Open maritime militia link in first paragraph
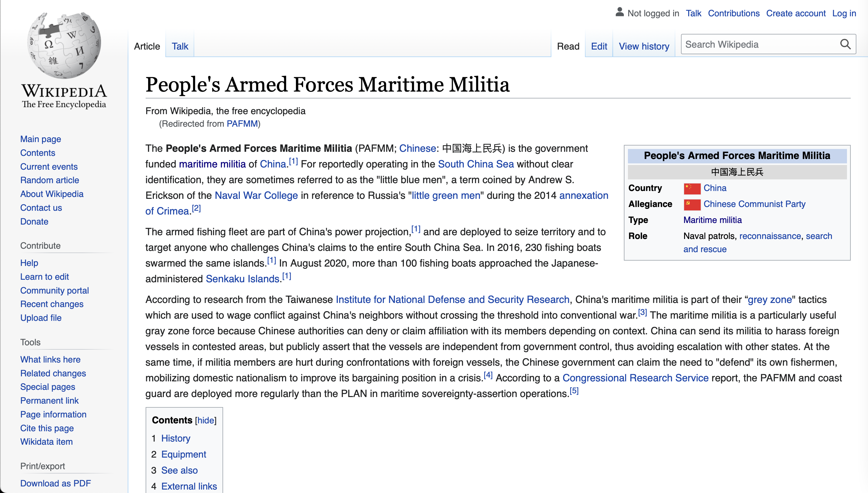Image resolution: width=868 pixels, height=493 pixels. [212, 164]
